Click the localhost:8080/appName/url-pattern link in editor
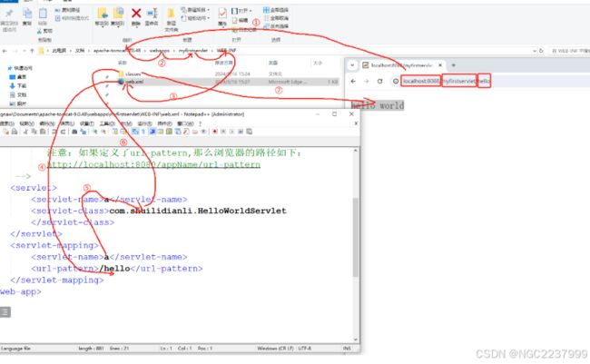Image resolution: width=590 pixels, height=364 pixels. click(153, 164)
